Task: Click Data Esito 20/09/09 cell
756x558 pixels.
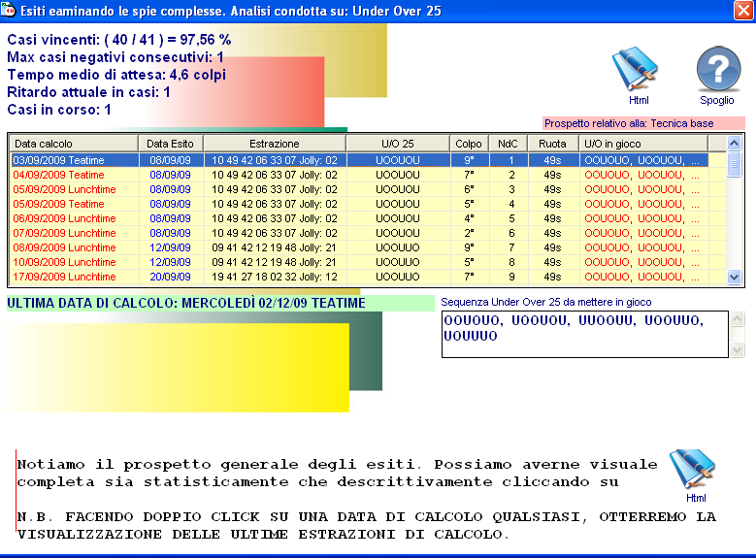Action: (170, 277)
